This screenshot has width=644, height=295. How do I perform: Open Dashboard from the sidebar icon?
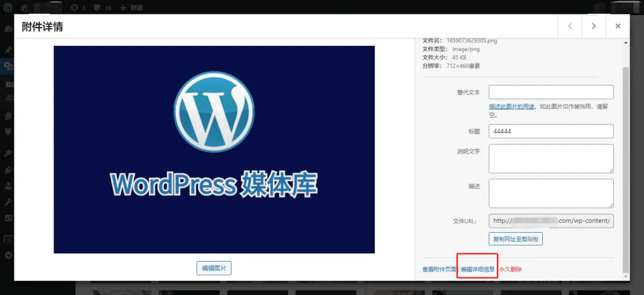tap(8, 29)
